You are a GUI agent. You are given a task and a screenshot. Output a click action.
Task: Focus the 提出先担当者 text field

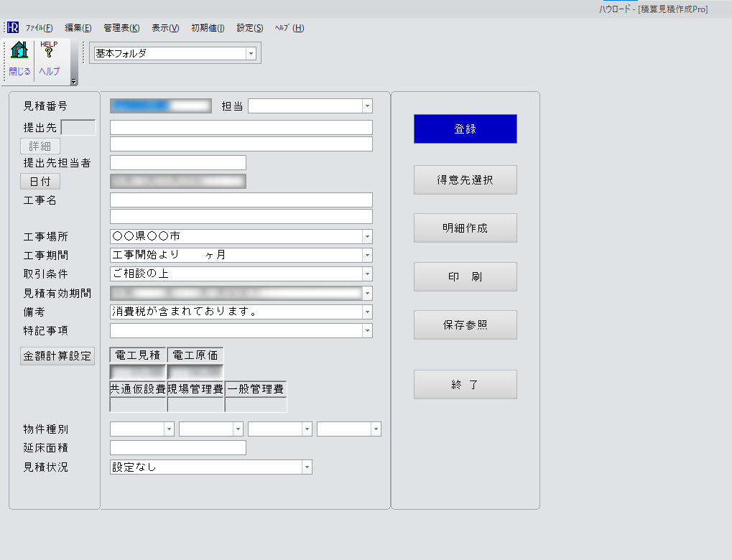[177, 163]
